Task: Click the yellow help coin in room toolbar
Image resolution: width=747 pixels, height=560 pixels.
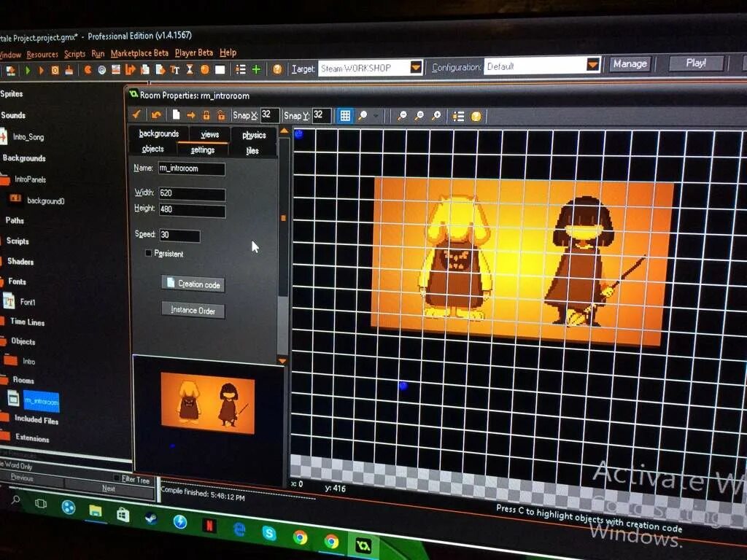Action: (x=476, y=116)
